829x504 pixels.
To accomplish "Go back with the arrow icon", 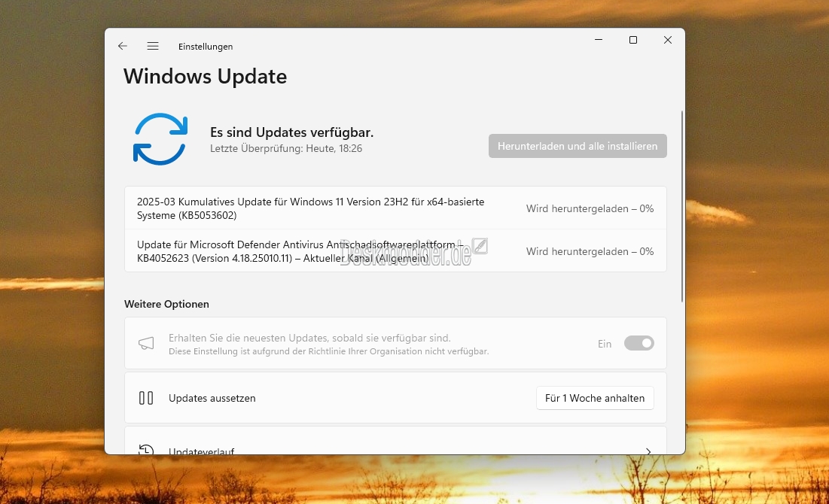I will tap(123, 46).
